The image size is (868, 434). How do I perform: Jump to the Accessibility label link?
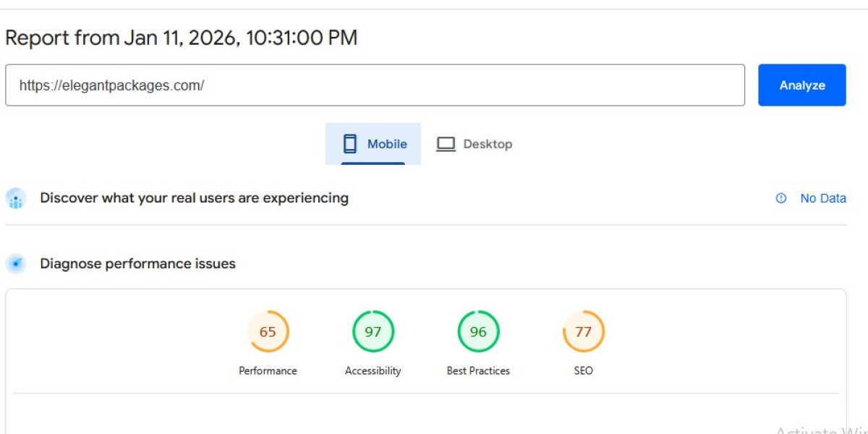tap(373, 370)
